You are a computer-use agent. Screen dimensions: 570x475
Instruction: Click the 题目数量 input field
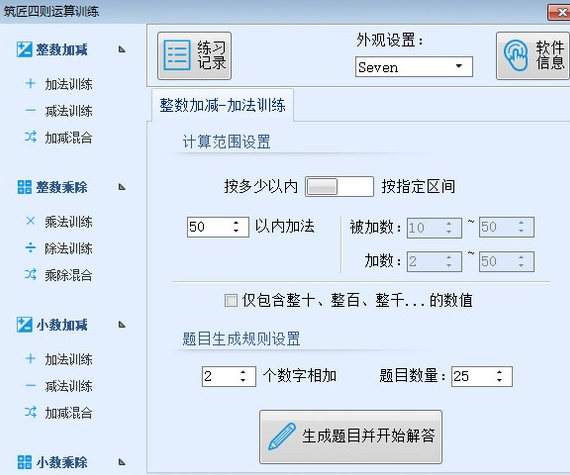click(x=482, y=376)
